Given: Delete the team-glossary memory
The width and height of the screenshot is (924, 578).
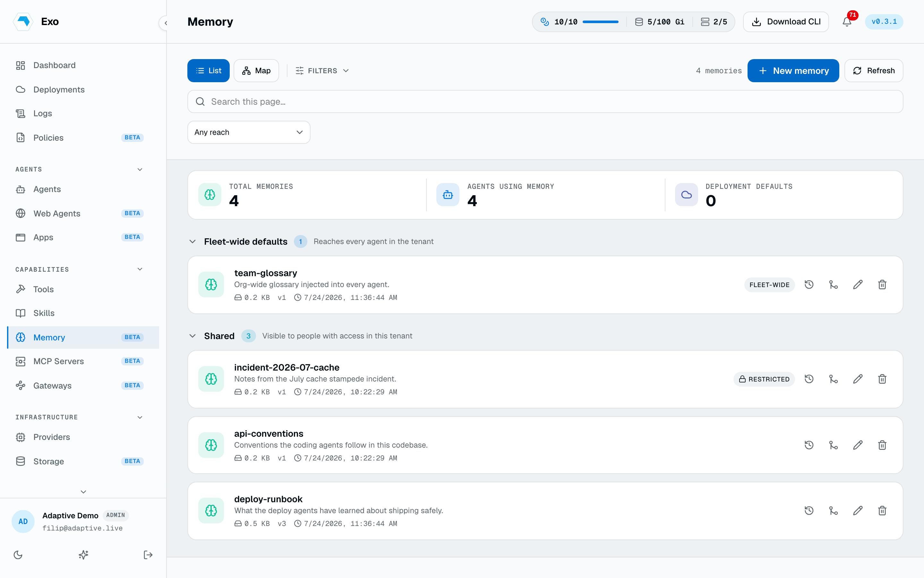Looking at the screenshot, I should click(x=882, y=285).
